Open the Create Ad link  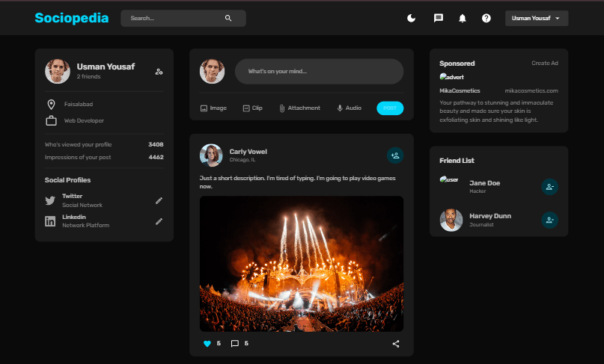(545, 64)
